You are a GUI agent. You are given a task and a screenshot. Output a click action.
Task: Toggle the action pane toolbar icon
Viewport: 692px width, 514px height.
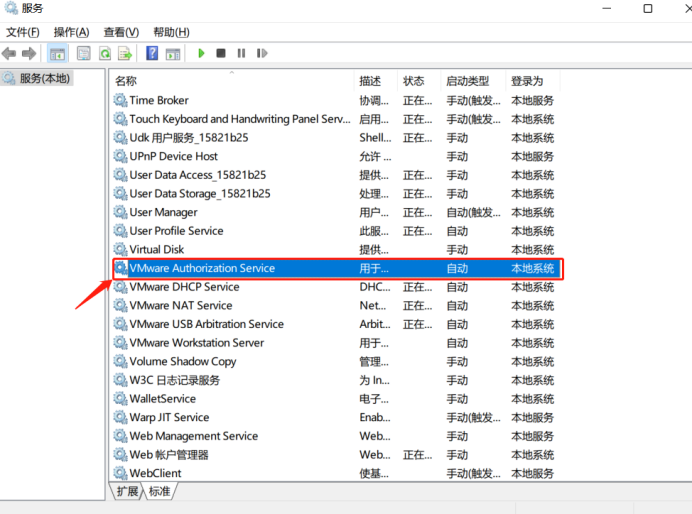click(x=173, y=54)
